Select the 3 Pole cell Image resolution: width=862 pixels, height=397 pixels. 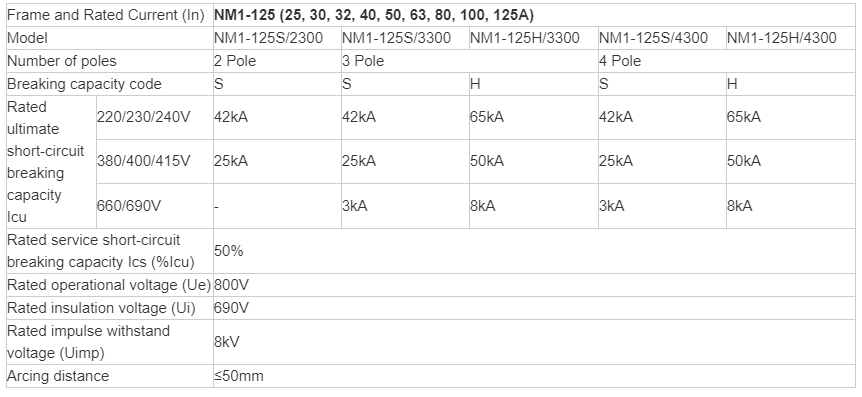469,60
